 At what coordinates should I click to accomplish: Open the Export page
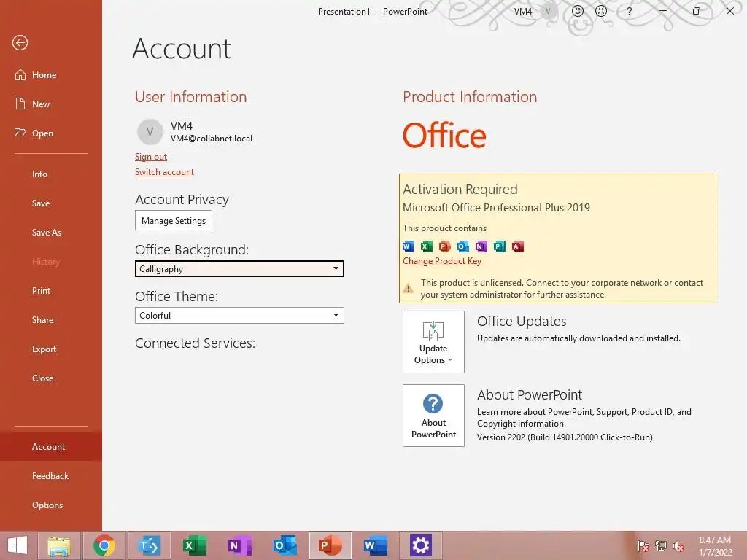point(44,349)
